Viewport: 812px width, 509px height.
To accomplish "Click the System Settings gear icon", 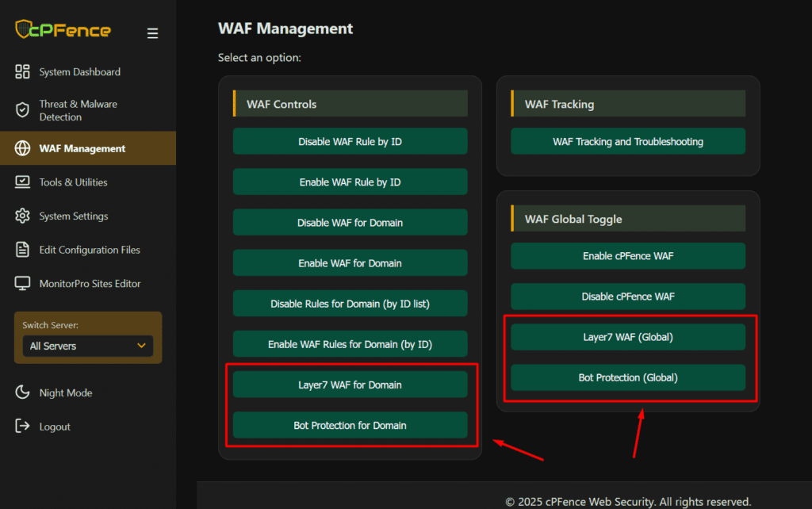I will click(22, 216).
